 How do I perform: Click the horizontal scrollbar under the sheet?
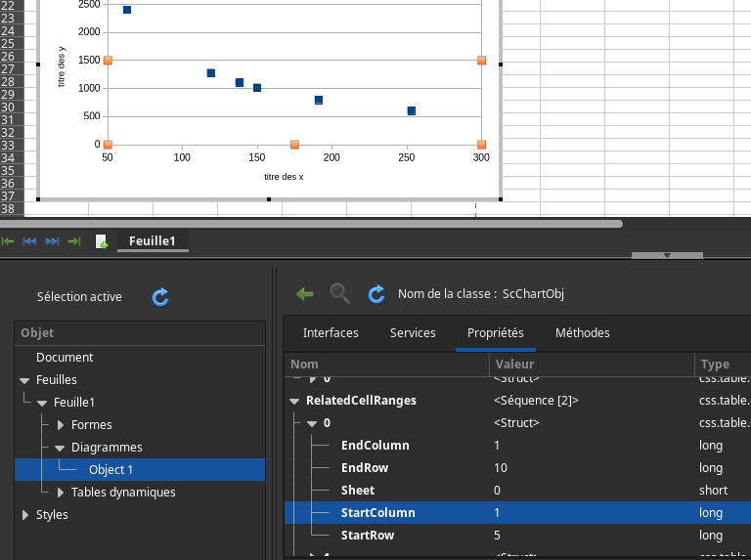pos(311,224)
